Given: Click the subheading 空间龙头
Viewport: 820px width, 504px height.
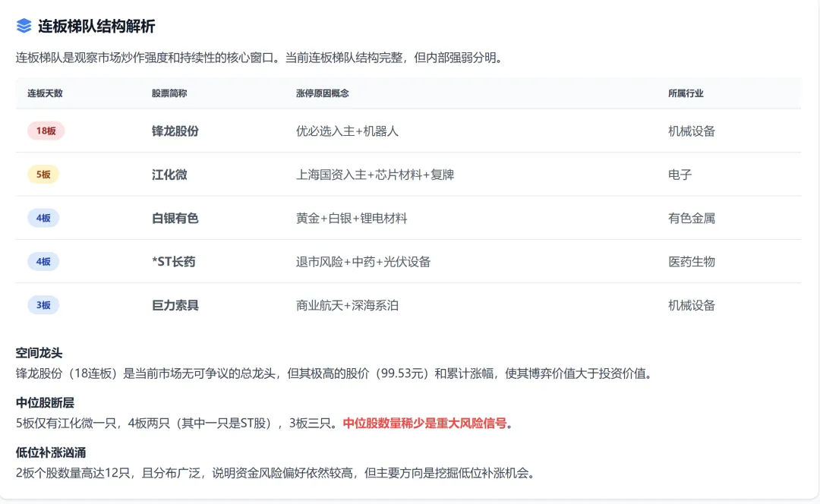Looking at the screenshot, I should 39,353.
